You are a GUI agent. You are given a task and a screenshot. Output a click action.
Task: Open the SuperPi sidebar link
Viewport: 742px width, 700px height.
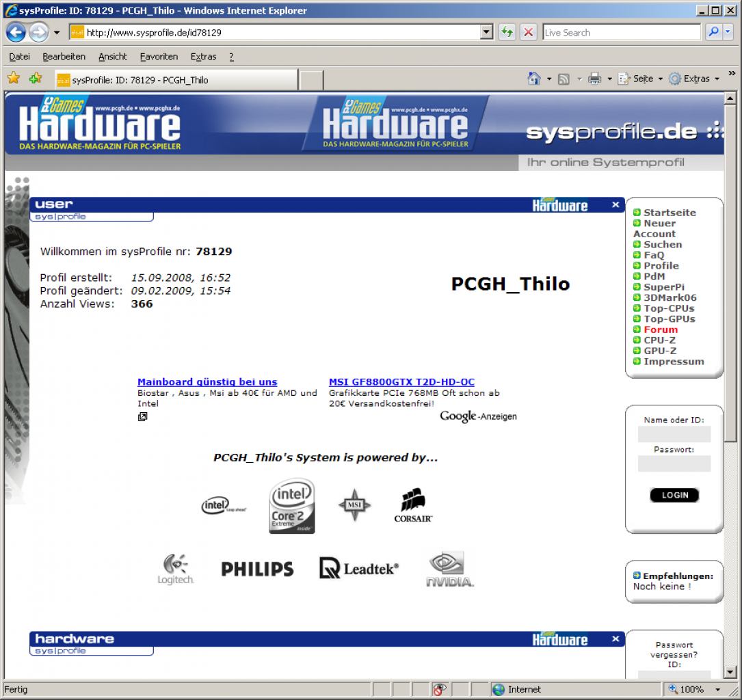[x=664, y=287]
